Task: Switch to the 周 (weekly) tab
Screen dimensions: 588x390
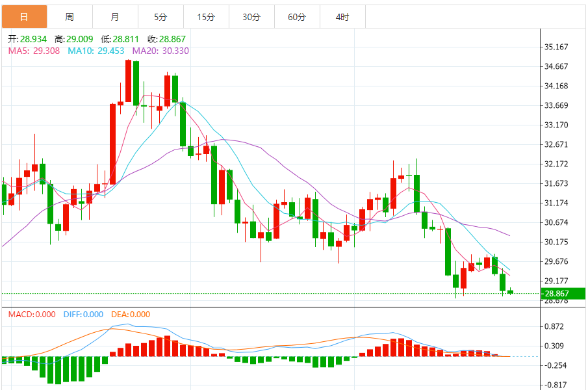Action: [70, 17]
